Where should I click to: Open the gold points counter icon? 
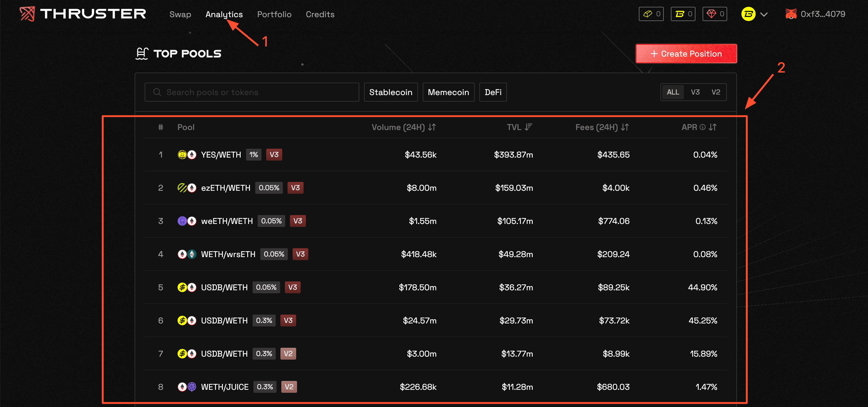click(648, 14)
